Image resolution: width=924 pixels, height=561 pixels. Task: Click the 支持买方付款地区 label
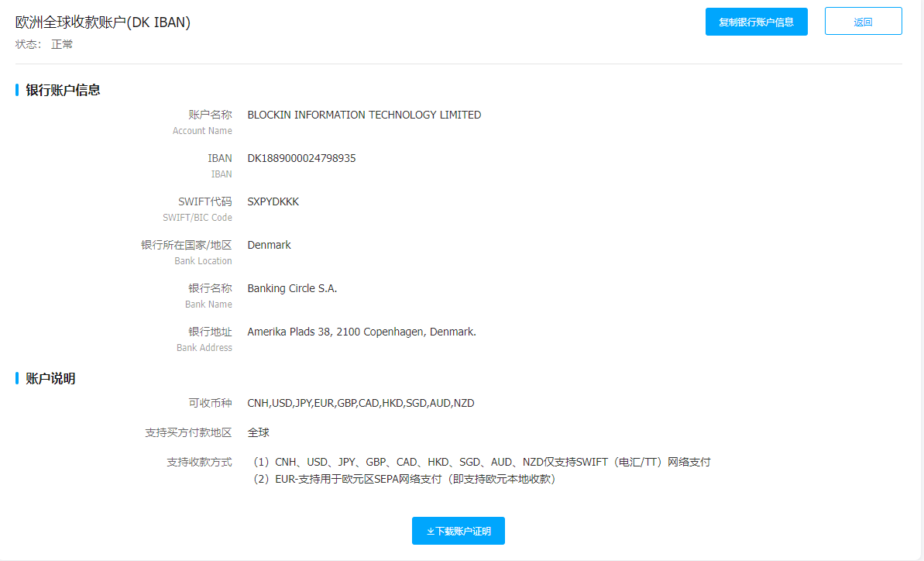[188, 432]
